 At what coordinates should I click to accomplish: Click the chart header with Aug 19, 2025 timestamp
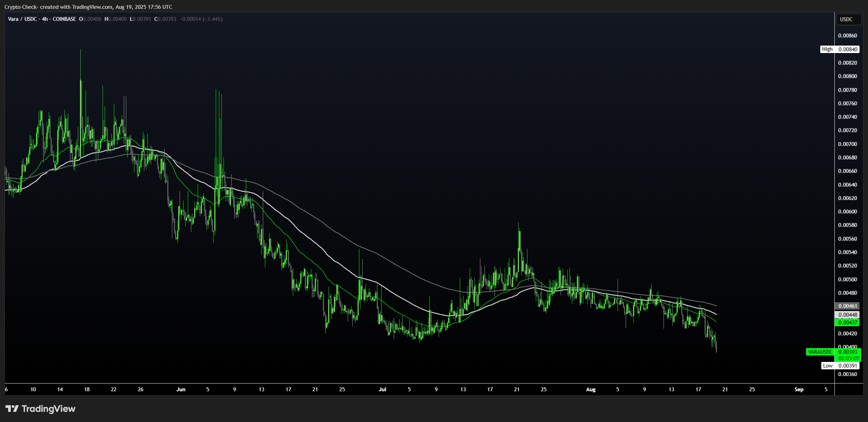(x=88, y=7)
